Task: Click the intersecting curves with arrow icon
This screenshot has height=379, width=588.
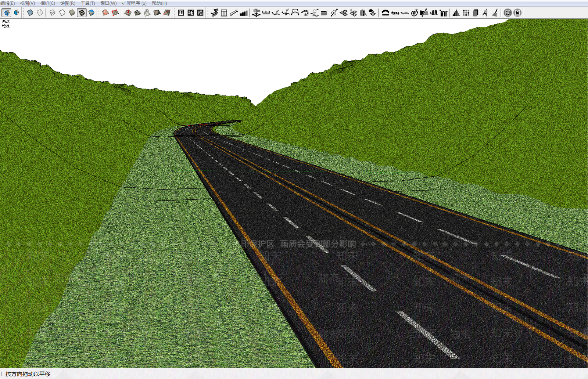Action: pos(285,13)
